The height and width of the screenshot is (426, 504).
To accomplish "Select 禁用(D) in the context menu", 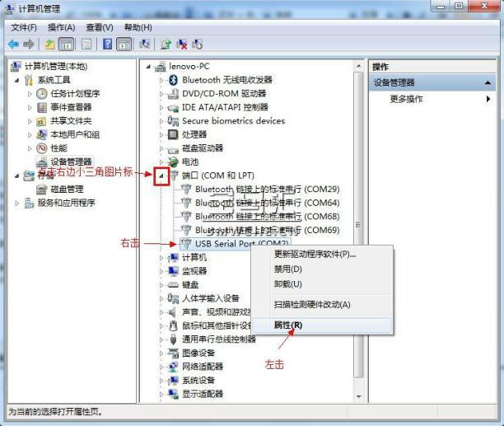I will pyautogui.click(x=287, y=269).
